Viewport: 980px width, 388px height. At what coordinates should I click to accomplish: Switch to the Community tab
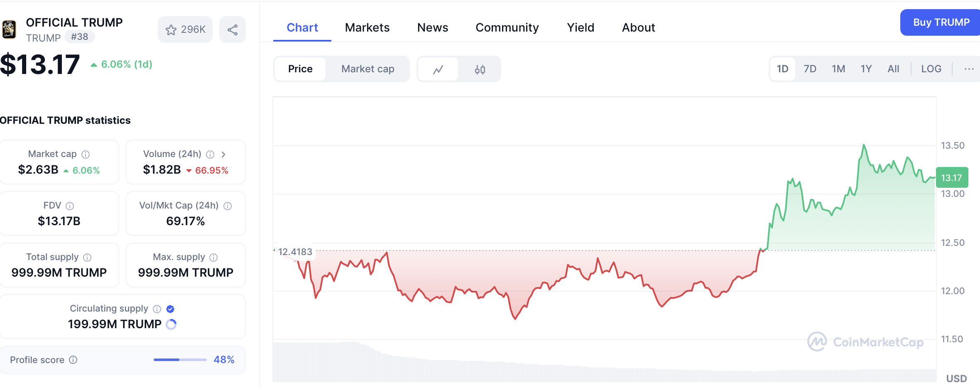click(x=507, y=27)
